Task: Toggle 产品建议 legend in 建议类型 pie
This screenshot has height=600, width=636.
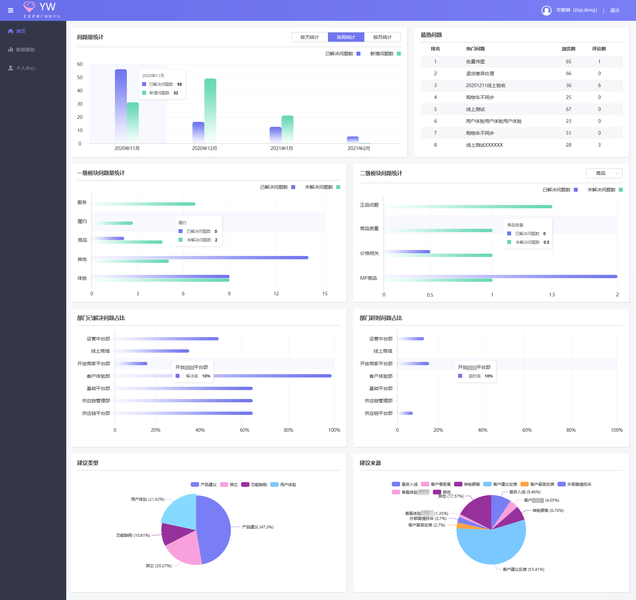Action: click(204, 485)
